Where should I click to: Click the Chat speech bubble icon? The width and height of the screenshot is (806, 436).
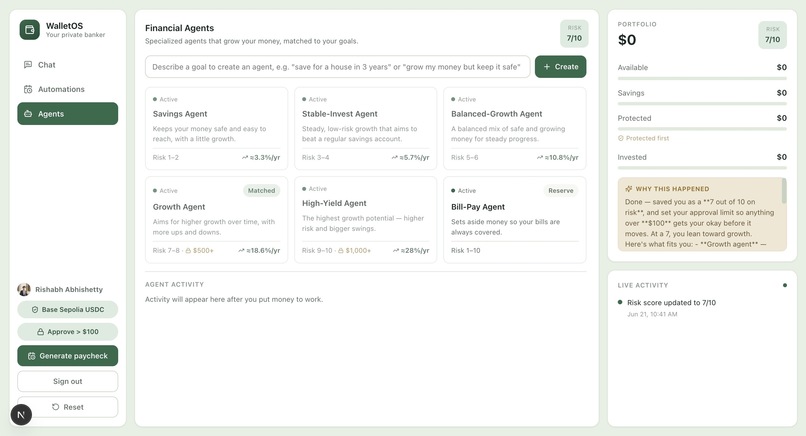[x=28, y=65]
